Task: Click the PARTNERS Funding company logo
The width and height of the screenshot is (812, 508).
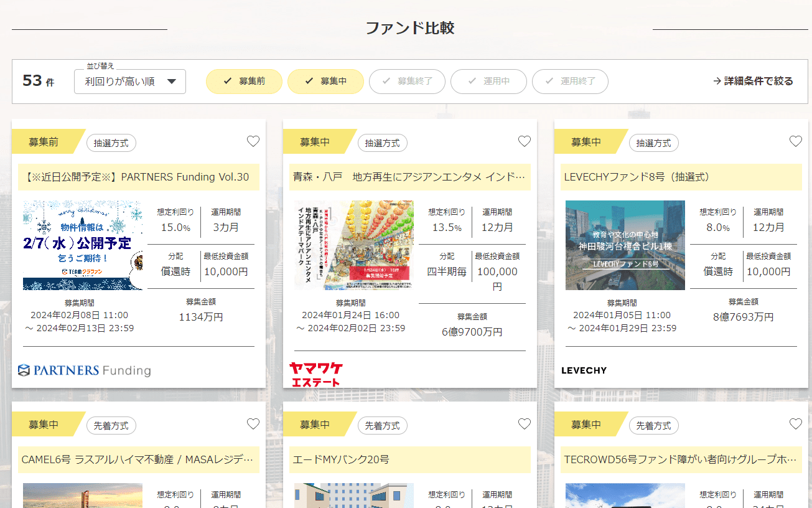Action: (85, 370)
